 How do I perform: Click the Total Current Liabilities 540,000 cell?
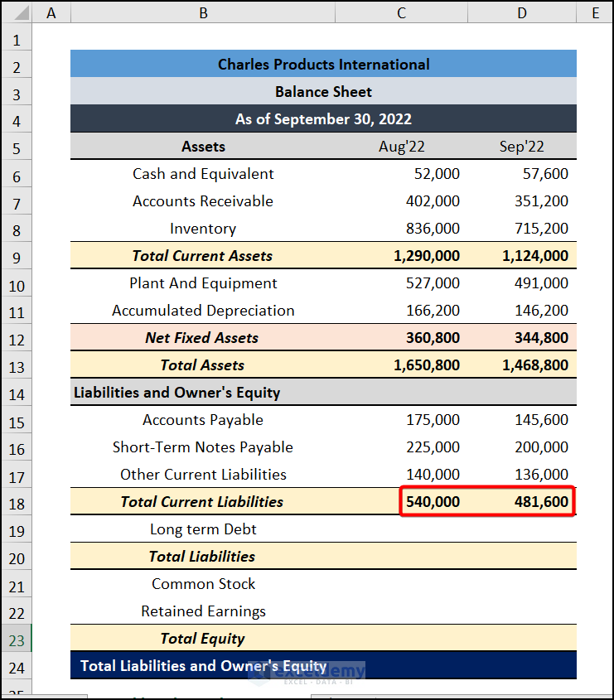pos(433,502)
